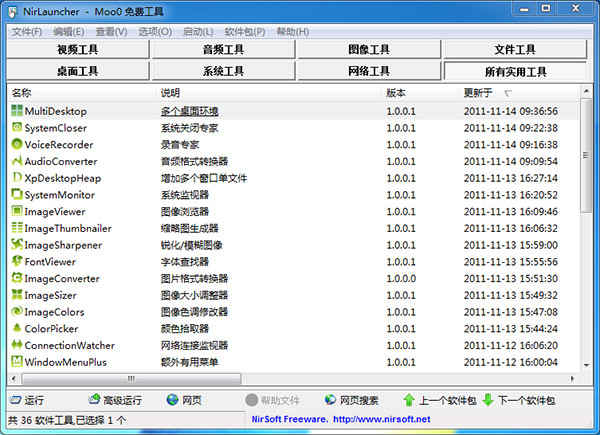The height and width of the screenshot is (435, 600).
Task: Click the MultiDesktop row icon
Action: point(17,111)
